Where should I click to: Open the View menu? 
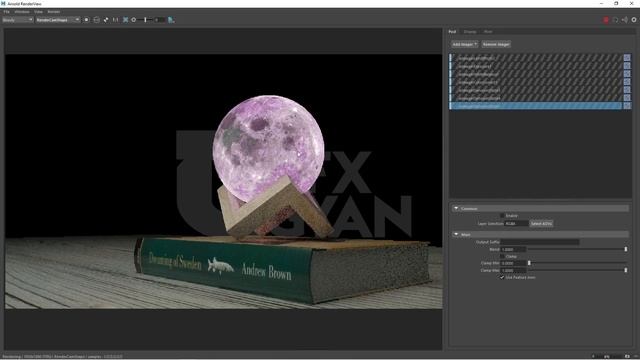tap(38, 12)
